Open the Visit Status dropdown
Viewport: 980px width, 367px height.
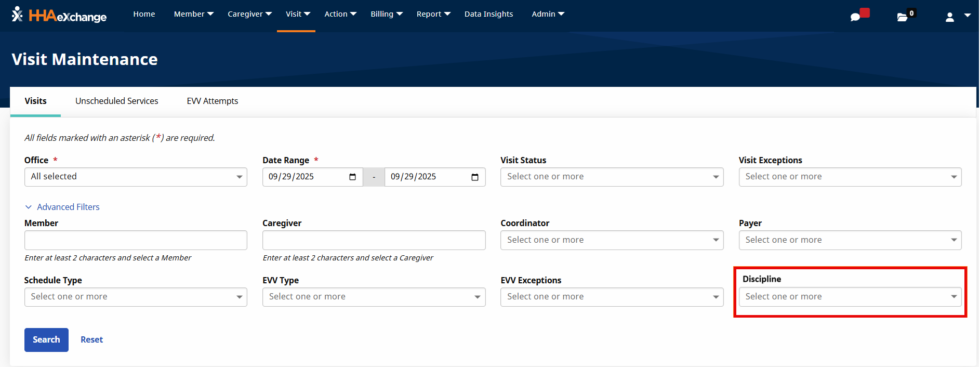click(612, 177)
